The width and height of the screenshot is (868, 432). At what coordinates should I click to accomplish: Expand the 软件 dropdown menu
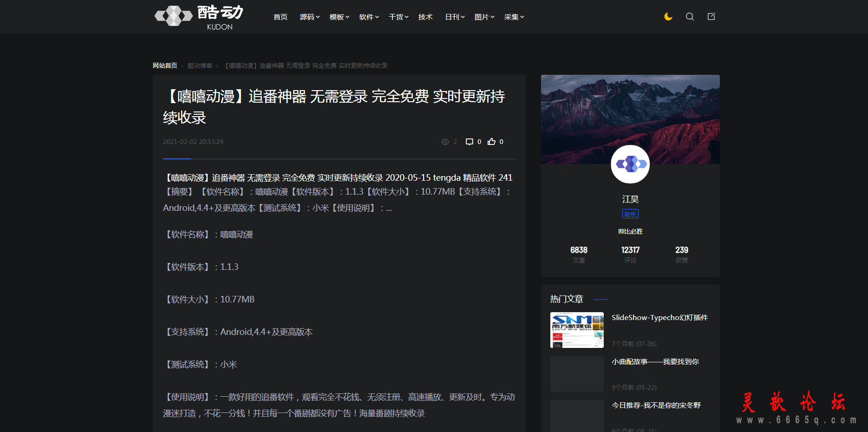coord(369,17)
